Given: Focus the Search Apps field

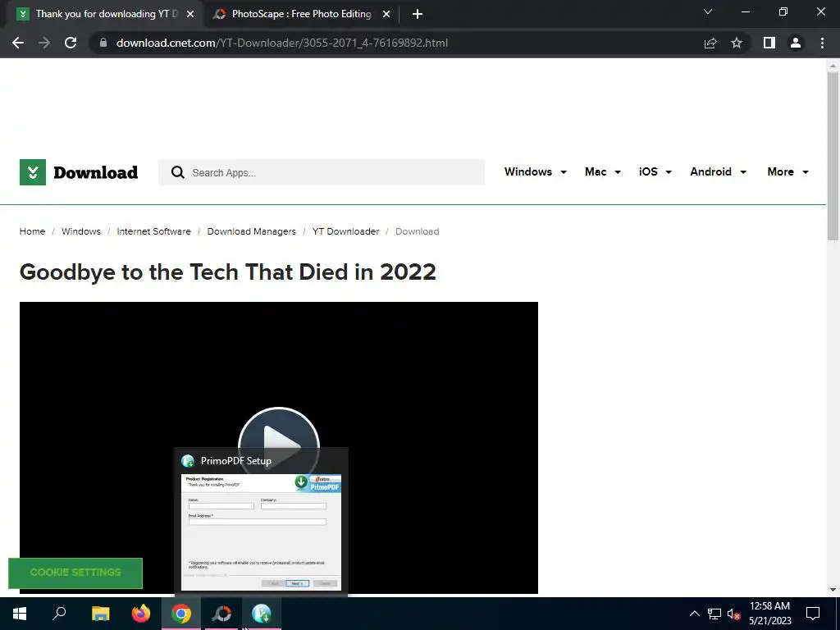Looking at the screenshot, I should [322, 172].
